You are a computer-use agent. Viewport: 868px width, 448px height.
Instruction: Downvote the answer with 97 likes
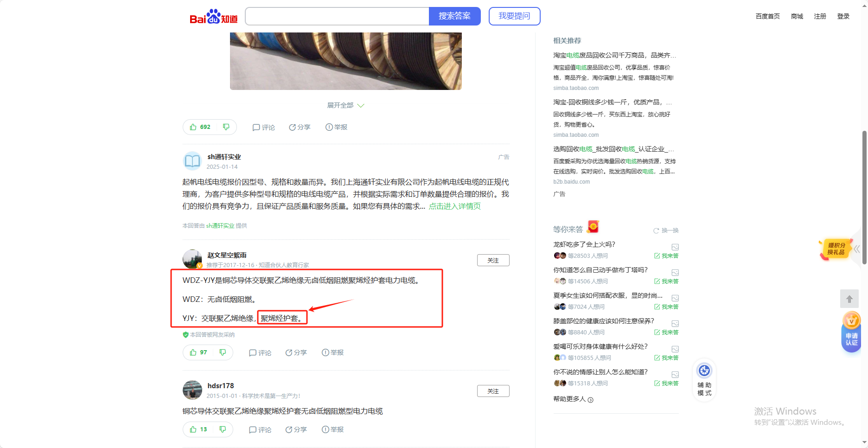223,352
